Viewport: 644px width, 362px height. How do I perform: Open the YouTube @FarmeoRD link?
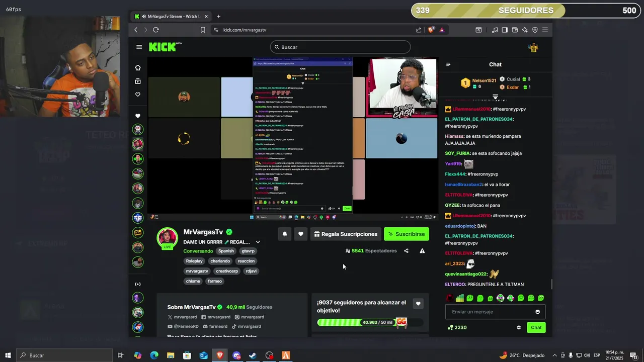click(183, 326)
